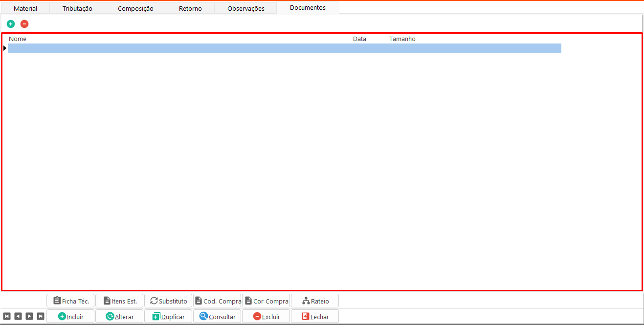Click the green add document icon
This screenshot has width=644, height=325.
pyautogui.click(x=11, y=24)
